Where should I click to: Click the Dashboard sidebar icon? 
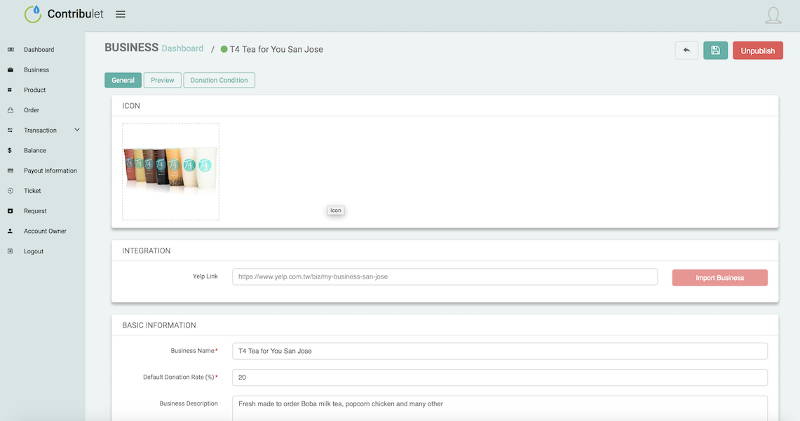(x=11, y=49)
